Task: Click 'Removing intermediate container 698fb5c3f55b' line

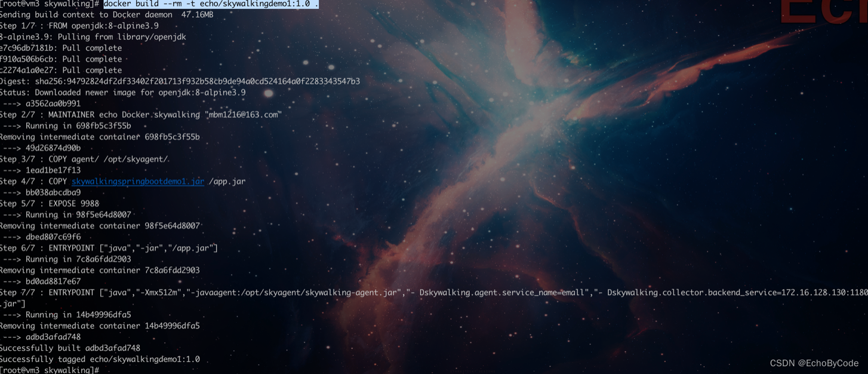Action: [100, 137]
